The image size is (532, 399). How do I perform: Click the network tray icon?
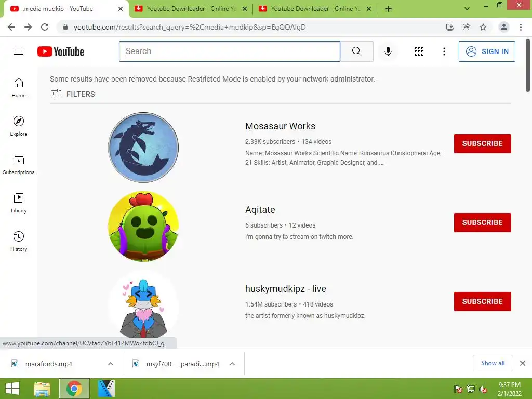[470, 389]
